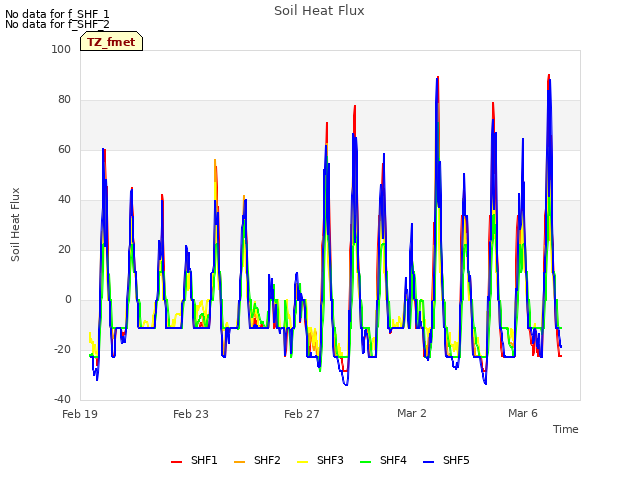
Task: Click the 'No data for f_SHF_2' message
Action: (x=57, y=24)
